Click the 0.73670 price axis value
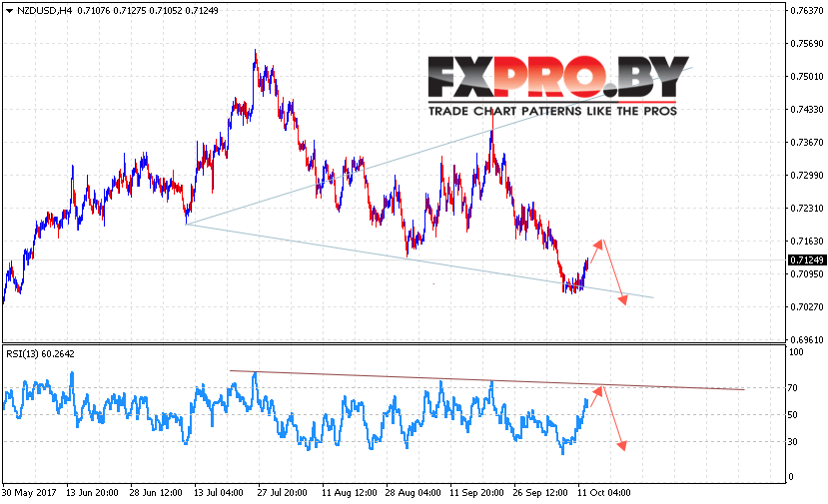The image size is (828, 504). (x=807, y=143)
